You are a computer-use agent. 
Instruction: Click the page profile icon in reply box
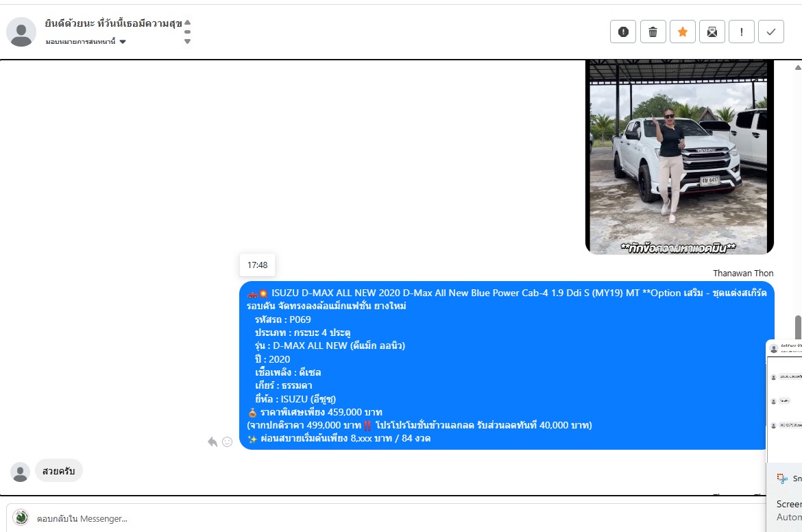coord(21,518)
